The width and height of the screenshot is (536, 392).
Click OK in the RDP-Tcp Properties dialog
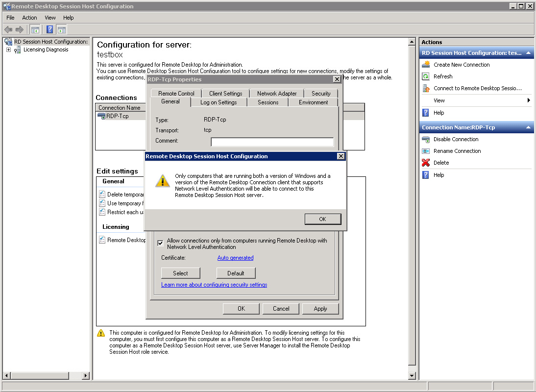[x=242, y=309]
